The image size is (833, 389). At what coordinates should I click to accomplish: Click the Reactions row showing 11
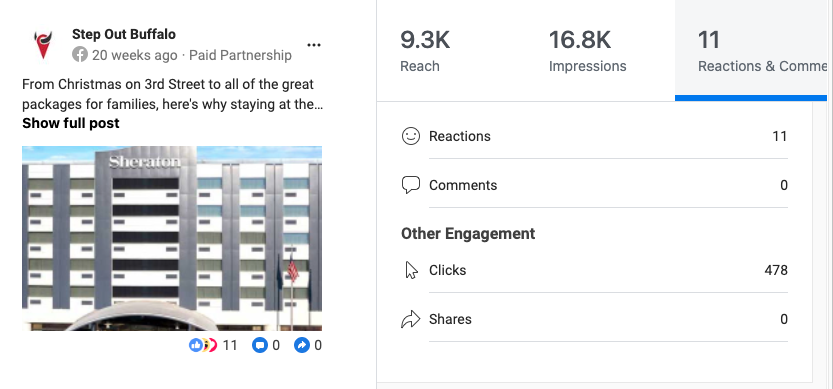594,136
